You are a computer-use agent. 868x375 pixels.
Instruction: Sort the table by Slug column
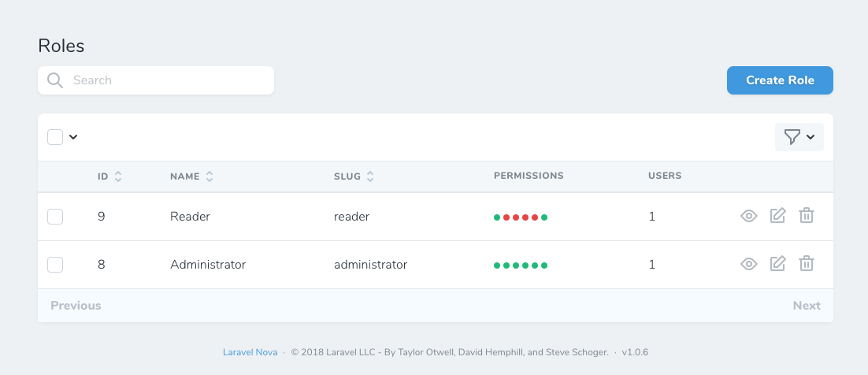click(354, 176)
